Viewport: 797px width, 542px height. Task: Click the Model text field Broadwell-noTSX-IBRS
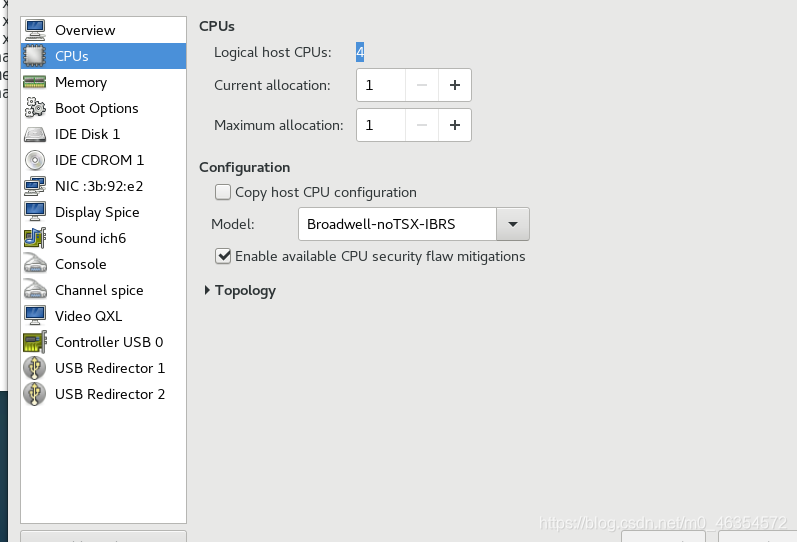pyautogui.click(x=397, y=224)
